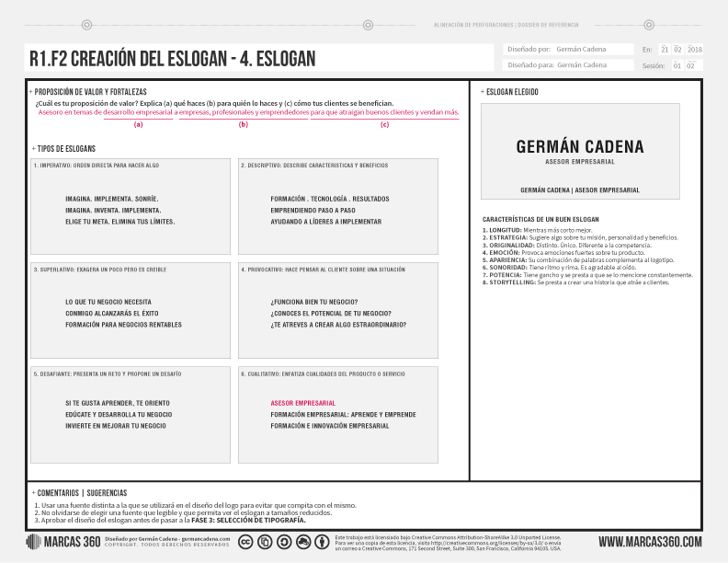
Task: Select slogan 'Si te gusta aprender, te oriento'
Action: tap(118, 403)
